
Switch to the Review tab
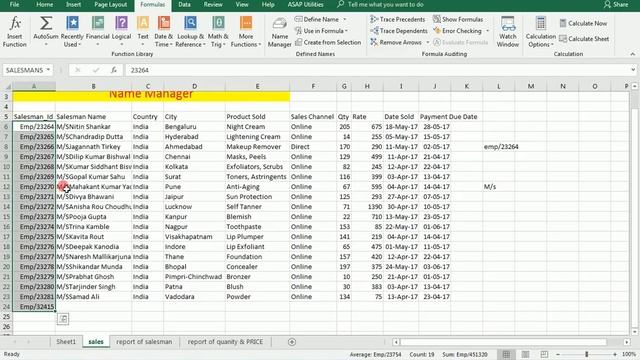(213, 4)
